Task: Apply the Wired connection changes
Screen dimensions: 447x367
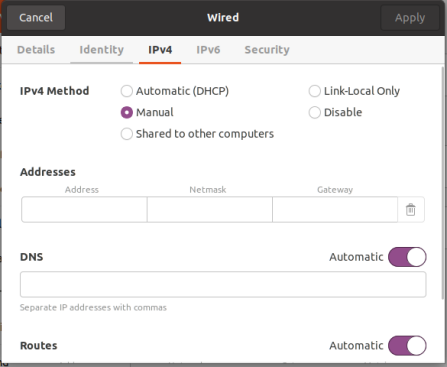Action: (410, 17)
